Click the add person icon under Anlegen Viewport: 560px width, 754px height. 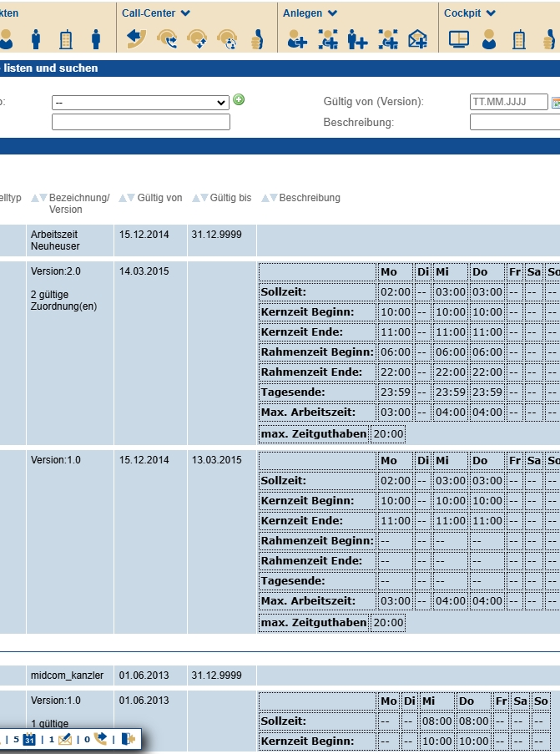(297, 39)
